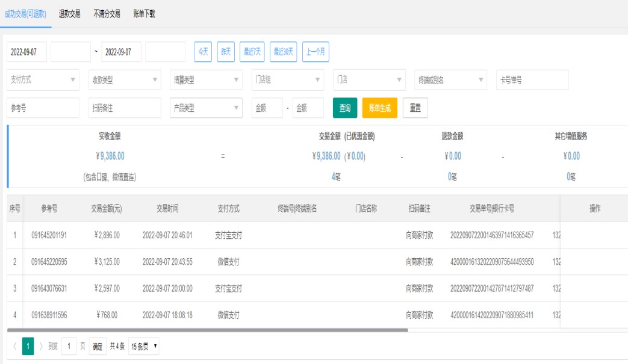Click the next page arrow in pagination

pos(42,347)
